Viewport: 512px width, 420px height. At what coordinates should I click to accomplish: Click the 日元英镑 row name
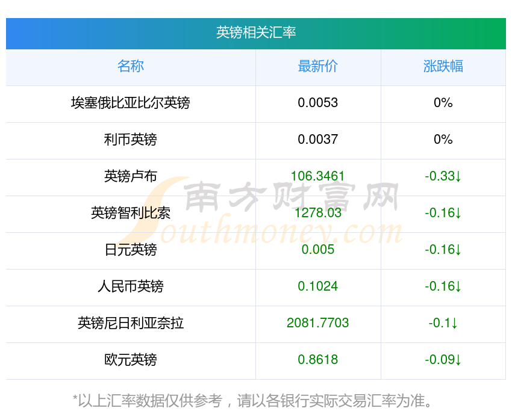click(131, 250)
